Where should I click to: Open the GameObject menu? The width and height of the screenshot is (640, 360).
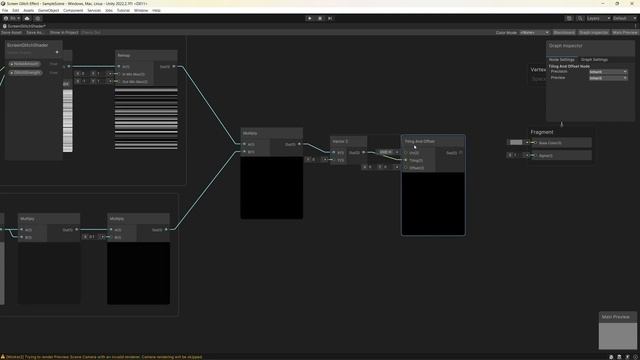(49, 10)
